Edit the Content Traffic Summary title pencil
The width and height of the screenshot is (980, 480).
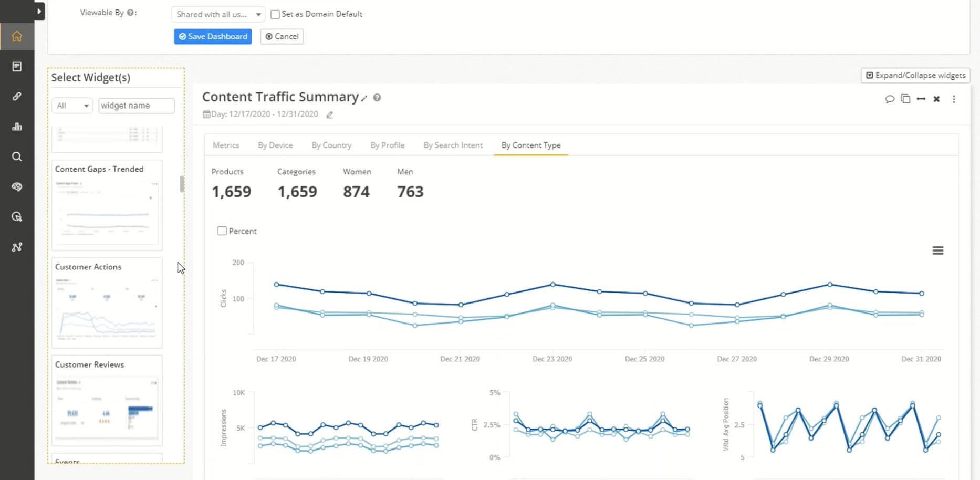pyautogui.click(x=364, y=98)
